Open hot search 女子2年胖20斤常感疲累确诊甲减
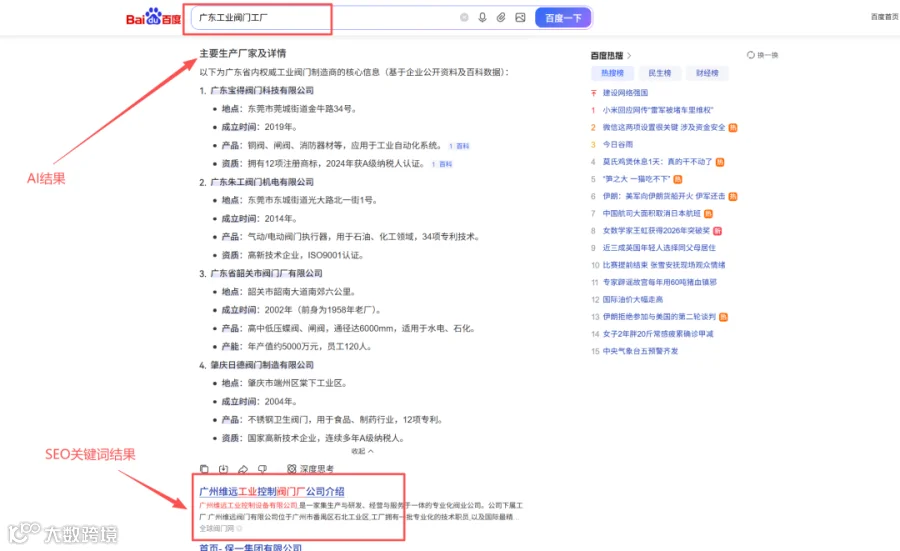This screenshot has height=551, width=900. 658,333
